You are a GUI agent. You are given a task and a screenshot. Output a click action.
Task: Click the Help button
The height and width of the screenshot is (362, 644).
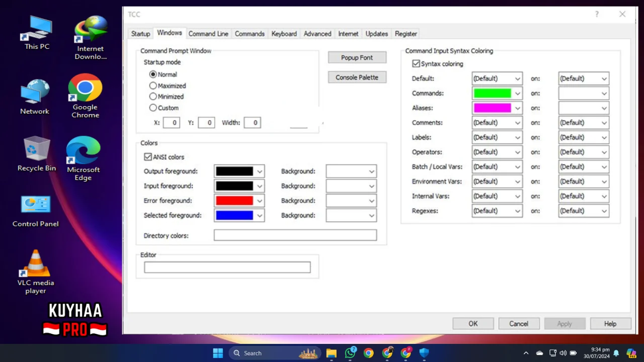(610, 324)
